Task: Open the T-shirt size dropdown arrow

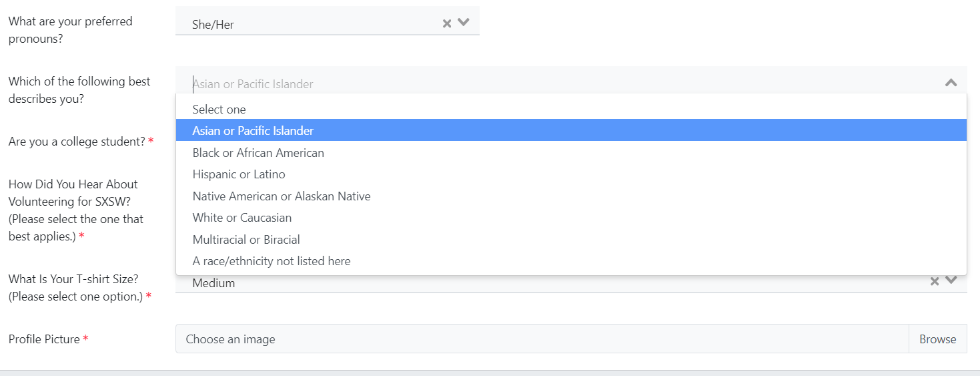Action: tap(951, 280)
